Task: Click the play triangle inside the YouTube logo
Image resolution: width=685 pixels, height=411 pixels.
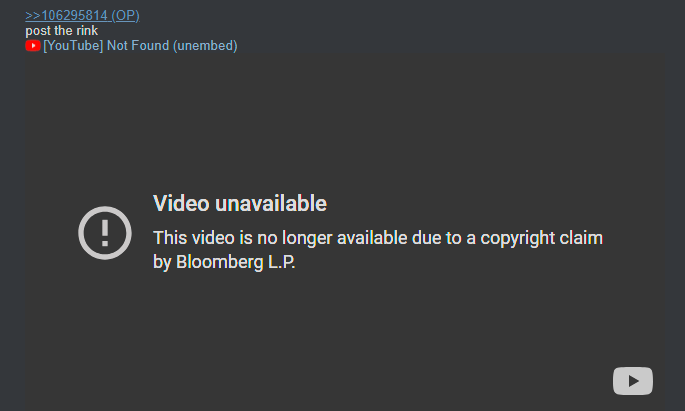Action: 633,381
